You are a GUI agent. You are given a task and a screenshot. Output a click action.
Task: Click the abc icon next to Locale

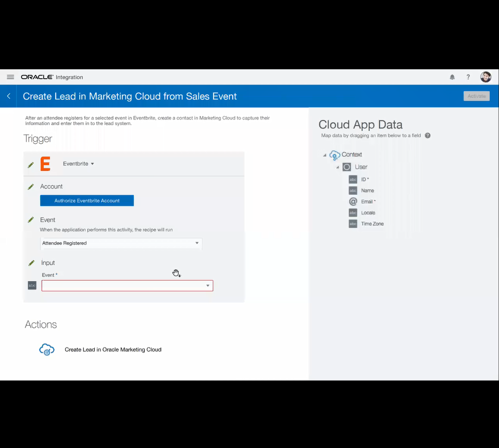tap(353, 213)
